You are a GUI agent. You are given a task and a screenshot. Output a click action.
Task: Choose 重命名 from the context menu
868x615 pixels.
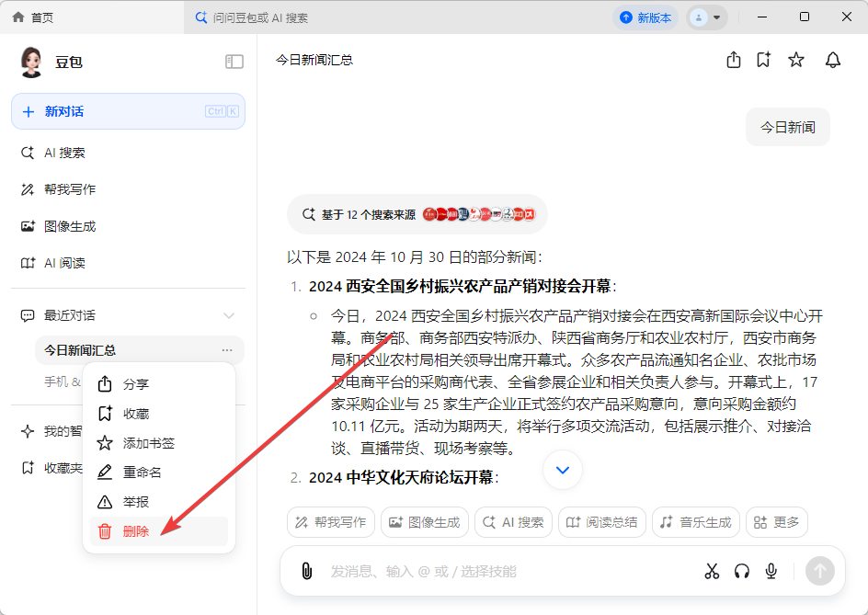(159, 473)
